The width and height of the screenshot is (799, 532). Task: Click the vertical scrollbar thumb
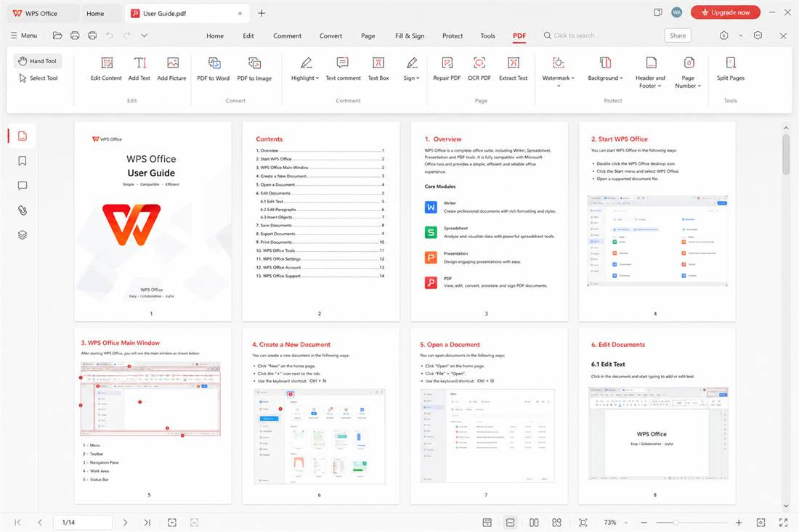(x=786, y=155)
